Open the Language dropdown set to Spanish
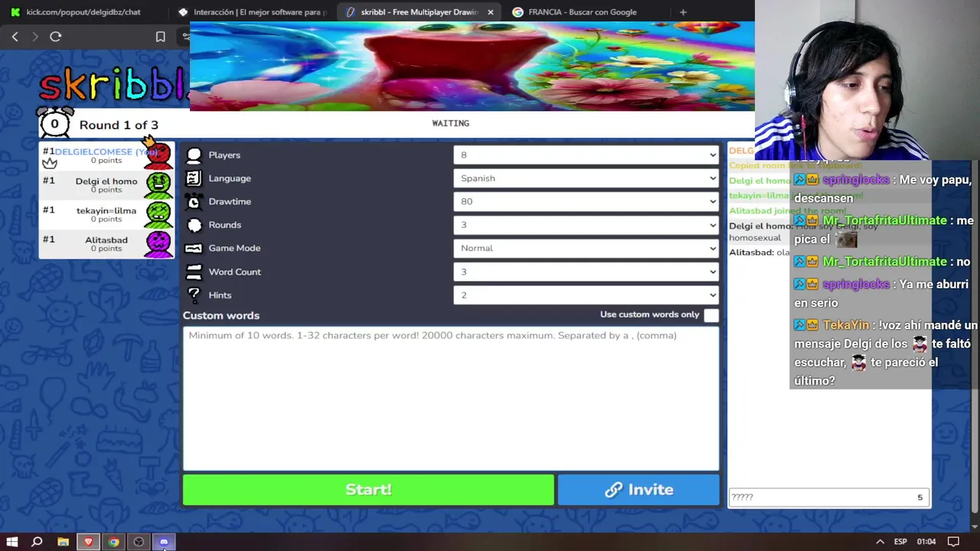Image resolution: width=980 pixels, height=551 pixels. [587, 178]
